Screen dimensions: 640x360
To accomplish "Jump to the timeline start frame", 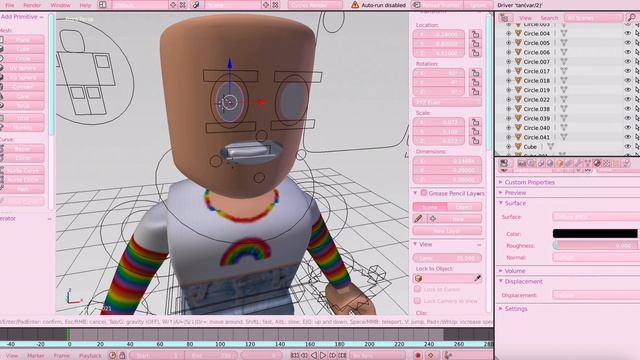I will tap(294, 356).
